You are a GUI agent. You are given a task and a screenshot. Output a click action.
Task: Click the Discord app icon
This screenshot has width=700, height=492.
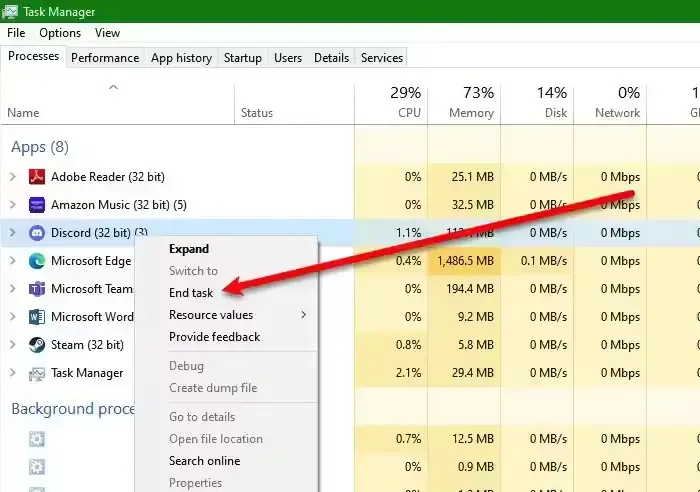pos(37,233)
